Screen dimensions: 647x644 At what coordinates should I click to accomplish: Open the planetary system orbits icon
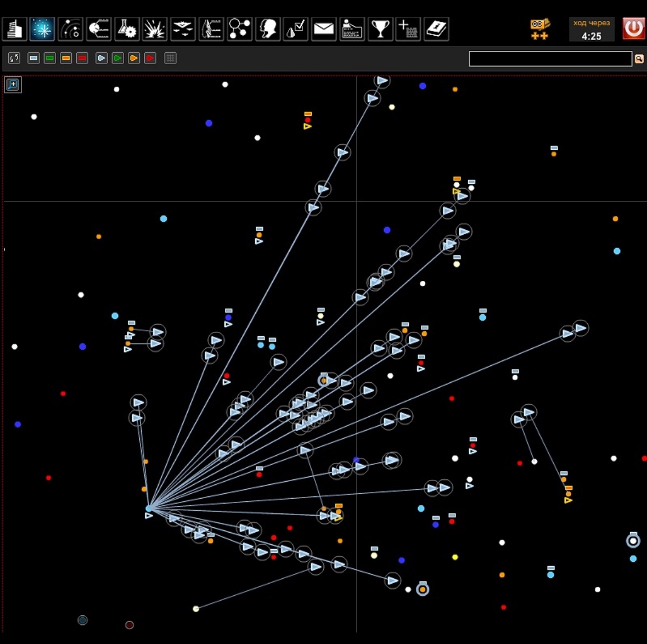coord(71,29)
